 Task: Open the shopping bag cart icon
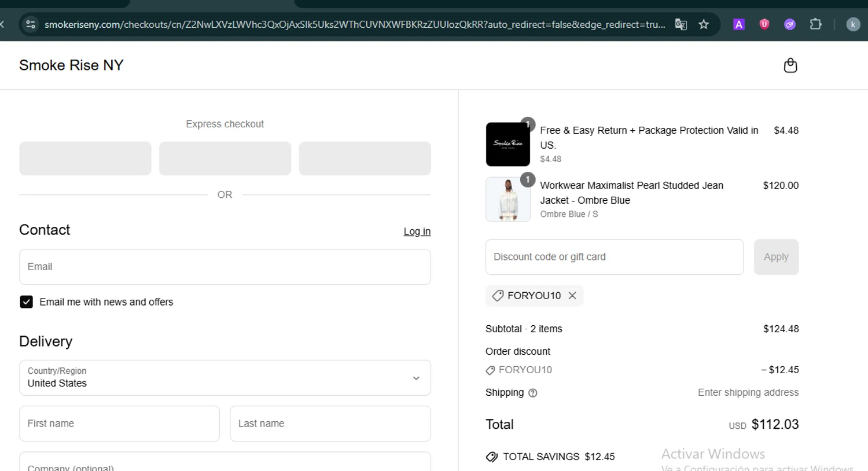click(790, 65)
